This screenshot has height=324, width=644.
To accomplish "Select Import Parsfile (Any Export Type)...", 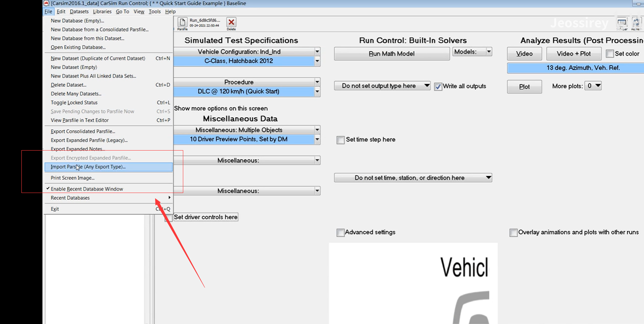I will (109, 167).
